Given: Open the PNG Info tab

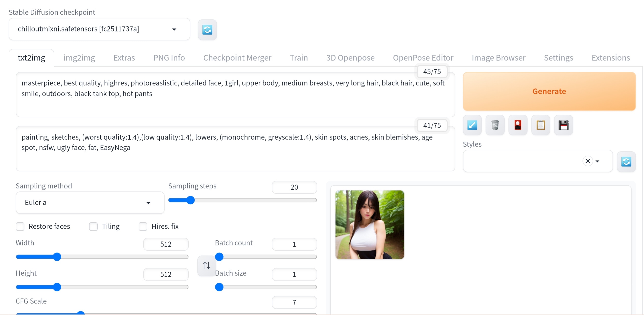Looking at the screenshot, I should [x=169, y=58].
